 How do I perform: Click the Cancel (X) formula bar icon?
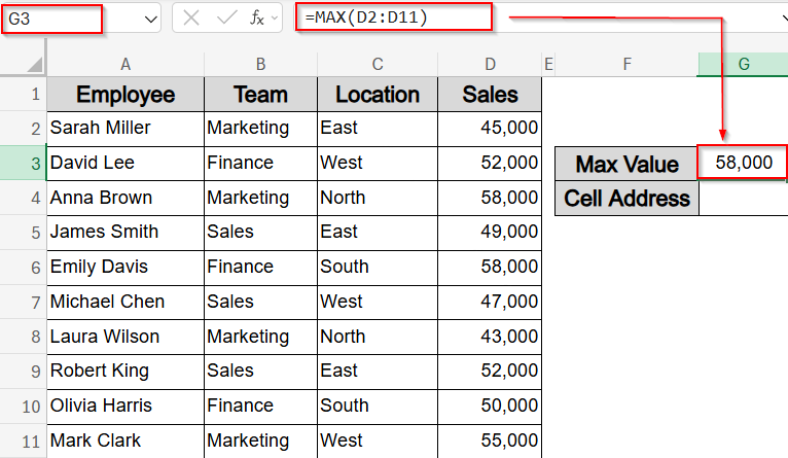click(x=192, y=18)
